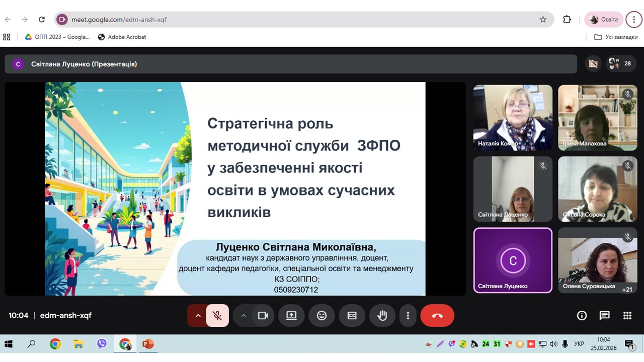Turn on closed captions
The width and height of the screenshot is (644, 362).
click(352, 316)
